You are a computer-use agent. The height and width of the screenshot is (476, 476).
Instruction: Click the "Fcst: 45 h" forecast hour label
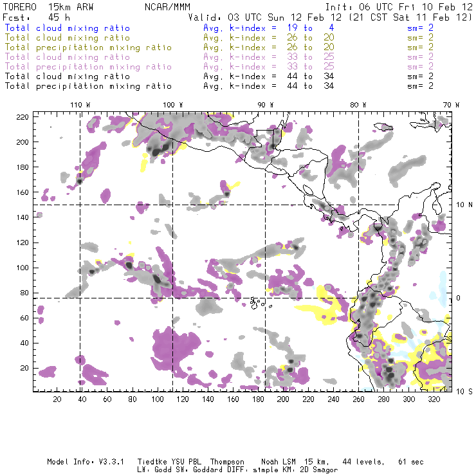37,17
